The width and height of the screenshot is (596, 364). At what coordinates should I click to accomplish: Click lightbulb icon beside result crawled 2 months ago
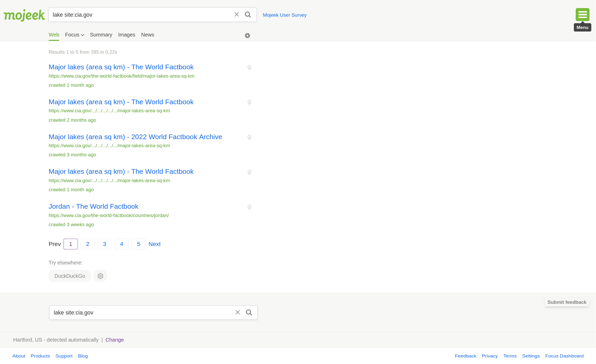(249, 102)
